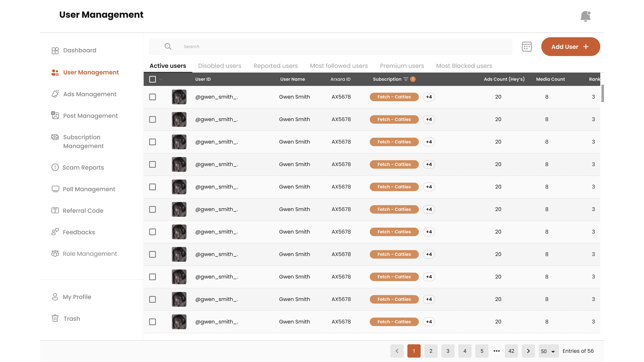Select Ads Management from sidebar

click(x=90, y=94)
